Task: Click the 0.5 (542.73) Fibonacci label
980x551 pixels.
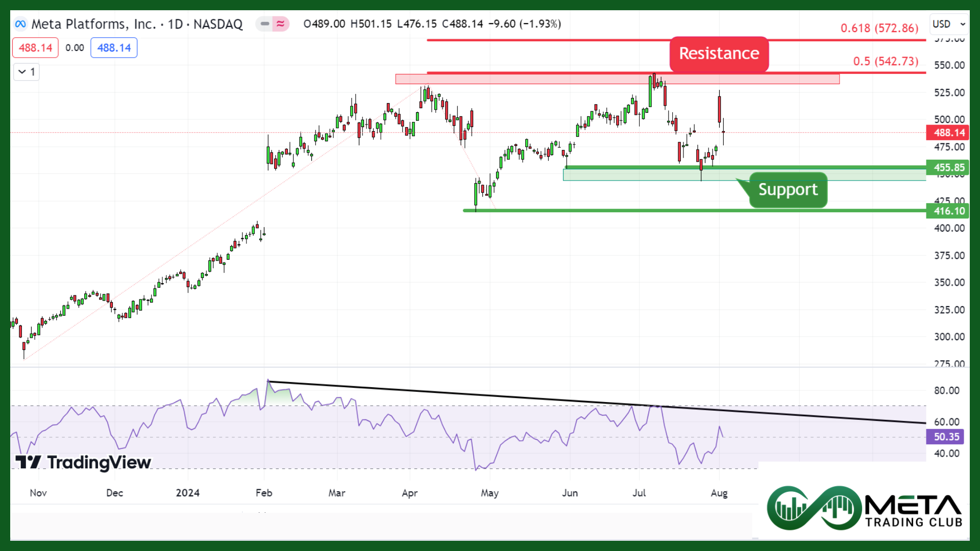Action: [886, 61]
